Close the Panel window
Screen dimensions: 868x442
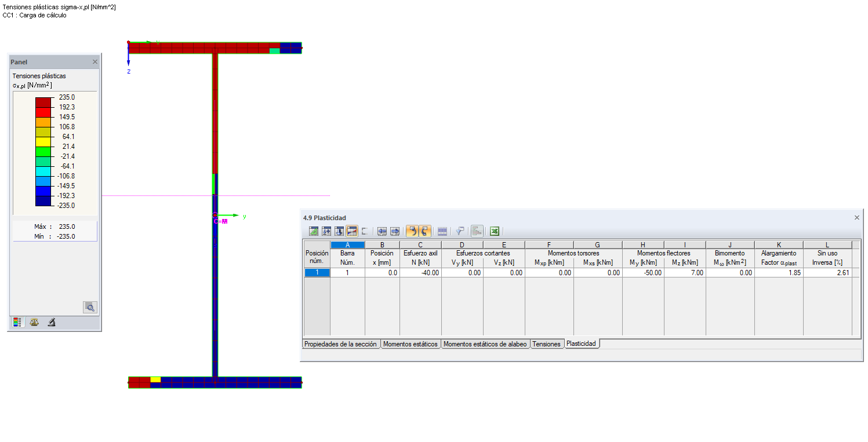(95, 62)
